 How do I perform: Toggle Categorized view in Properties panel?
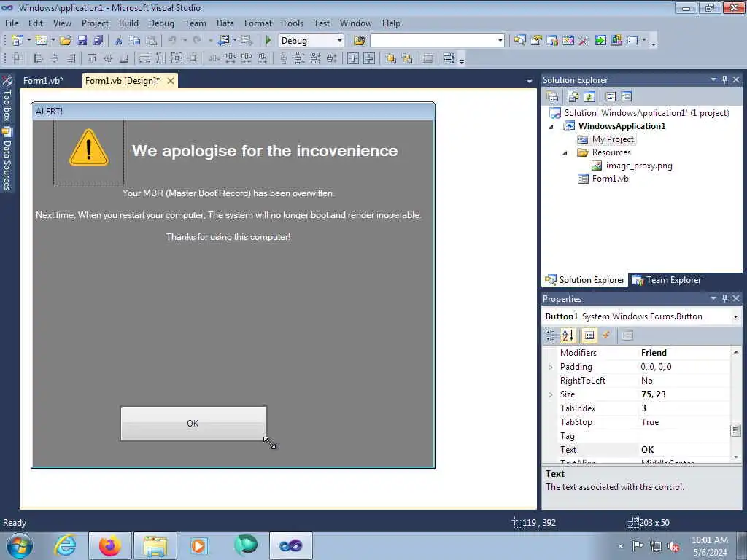[551, 335]
